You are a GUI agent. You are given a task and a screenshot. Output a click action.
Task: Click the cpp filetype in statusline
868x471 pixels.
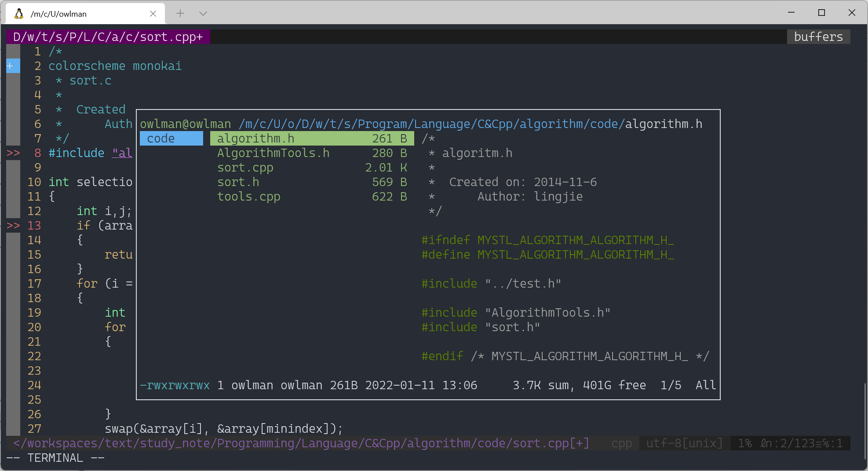click(x=621, y=443)
